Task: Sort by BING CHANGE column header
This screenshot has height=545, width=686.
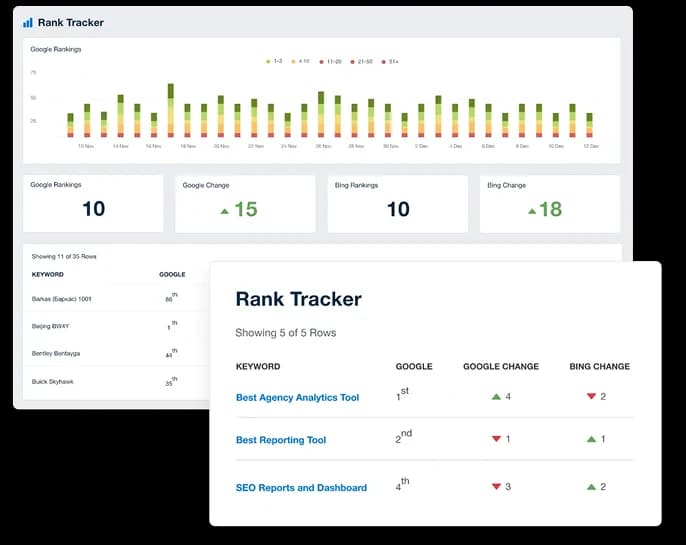Action: point(599,367)
